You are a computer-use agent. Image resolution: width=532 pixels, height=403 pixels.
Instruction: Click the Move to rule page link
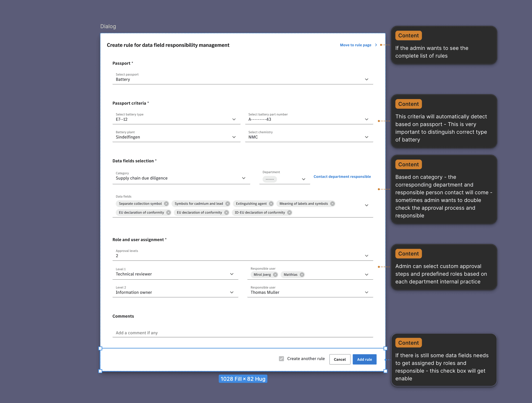[355, 45]
